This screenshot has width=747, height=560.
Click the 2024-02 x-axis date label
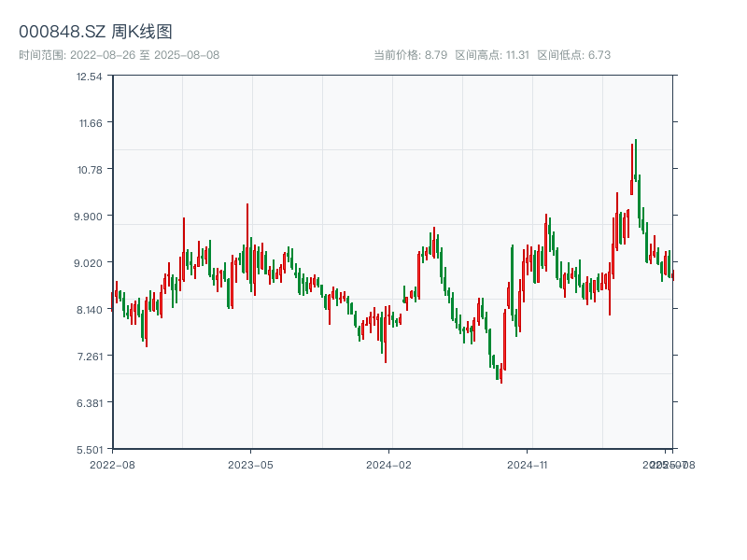(x=388, y=464)
